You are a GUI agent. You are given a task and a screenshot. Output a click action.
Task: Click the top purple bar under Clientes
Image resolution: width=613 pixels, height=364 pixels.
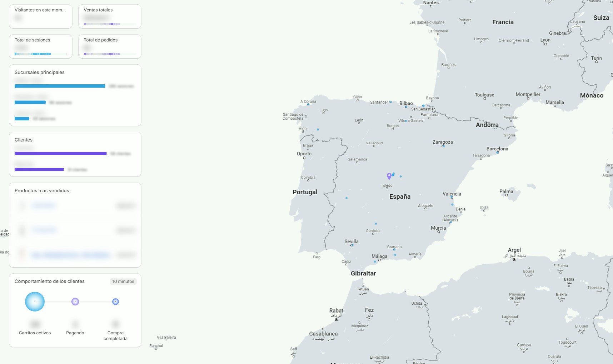[x=60, y=154]
